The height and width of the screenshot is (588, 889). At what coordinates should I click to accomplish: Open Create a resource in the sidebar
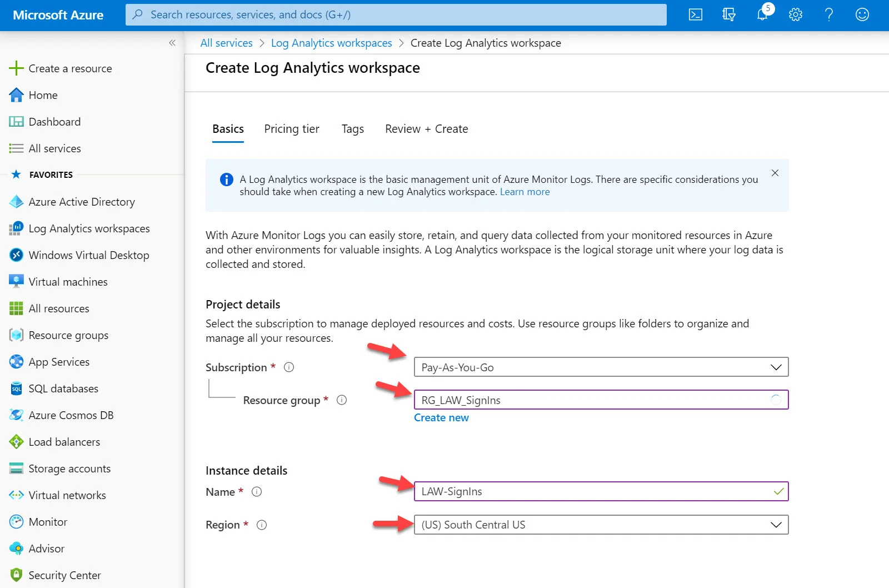(x=70, y=68)
